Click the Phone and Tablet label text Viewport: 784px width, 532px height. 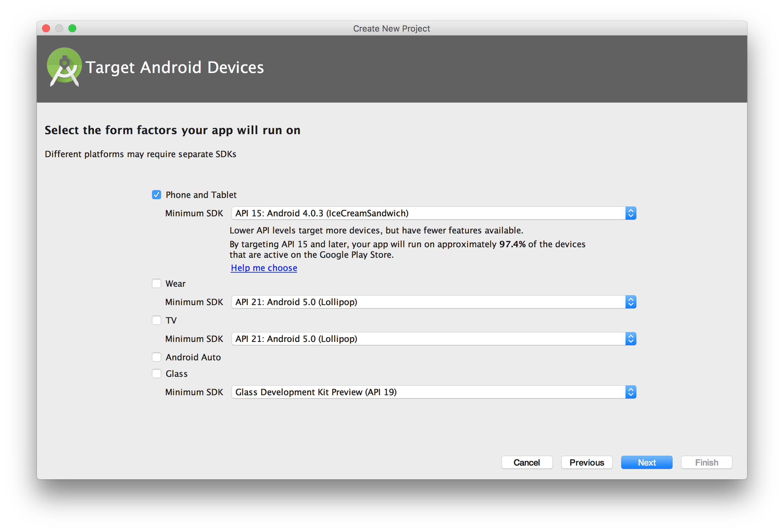(x=201, y=195)
